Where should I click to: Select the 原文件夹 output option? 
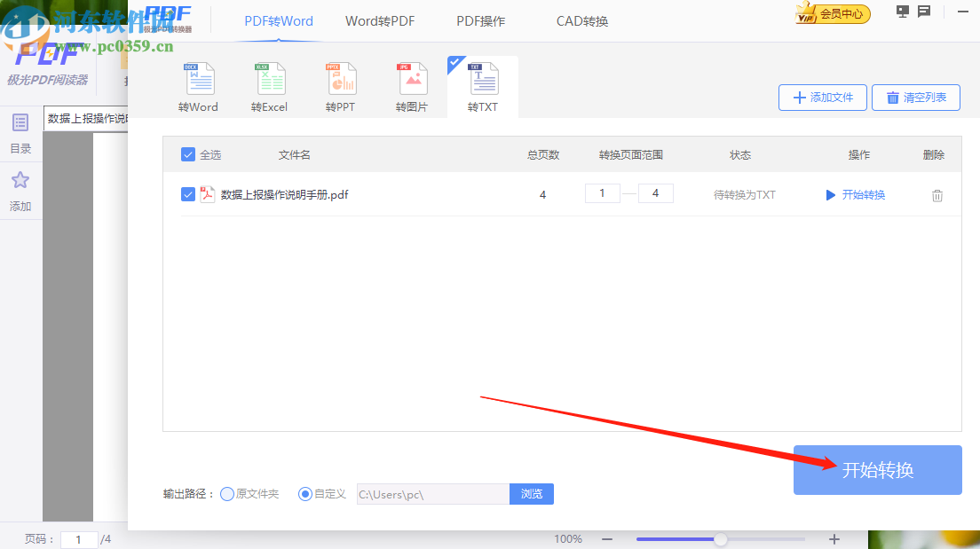click(229, 494)
